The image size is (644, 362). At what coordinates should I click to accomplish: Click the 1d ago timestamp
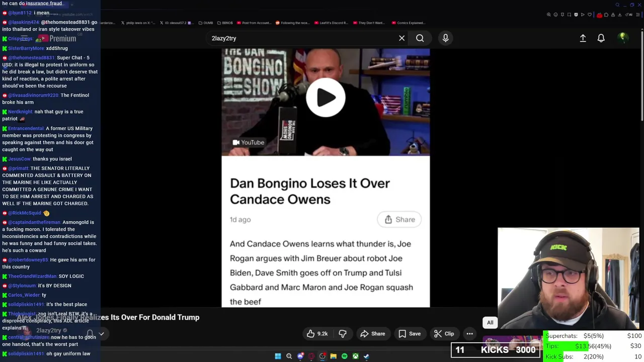coord(240,220)
